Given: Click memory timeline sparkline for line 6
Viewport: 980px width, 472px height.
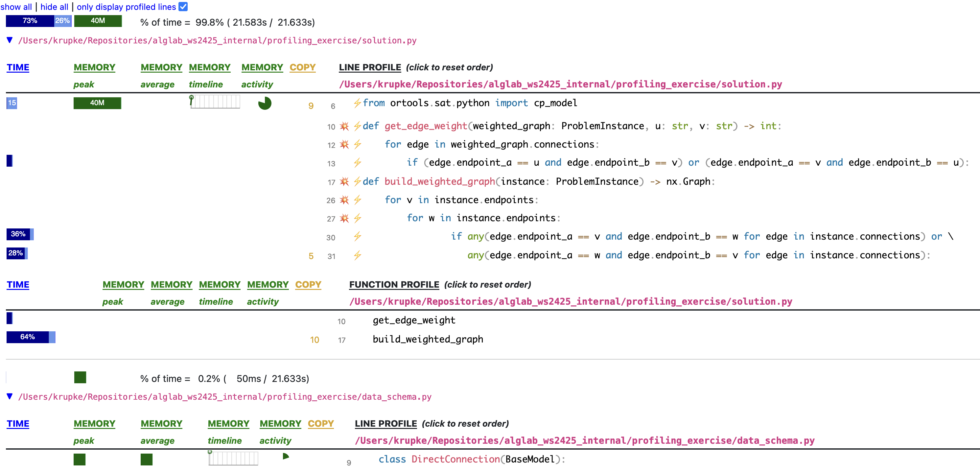Looking at the screenshot, I should coord(215,102).
